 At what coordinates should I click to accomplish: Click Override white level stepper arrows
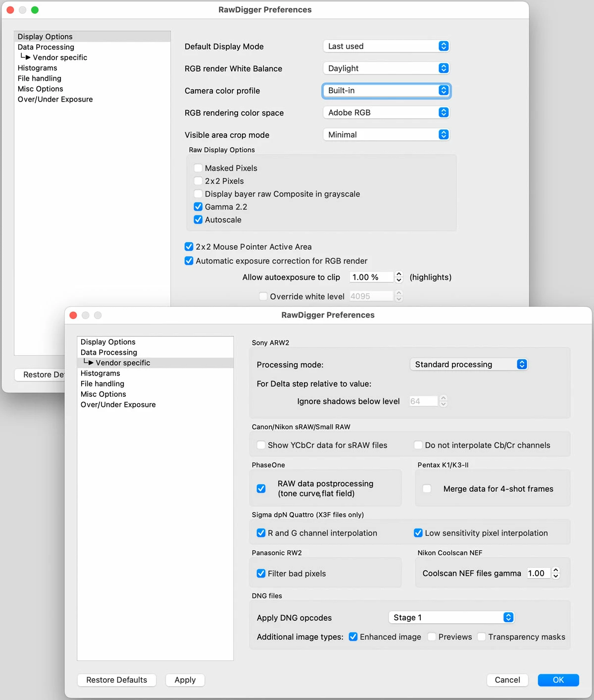399,296
